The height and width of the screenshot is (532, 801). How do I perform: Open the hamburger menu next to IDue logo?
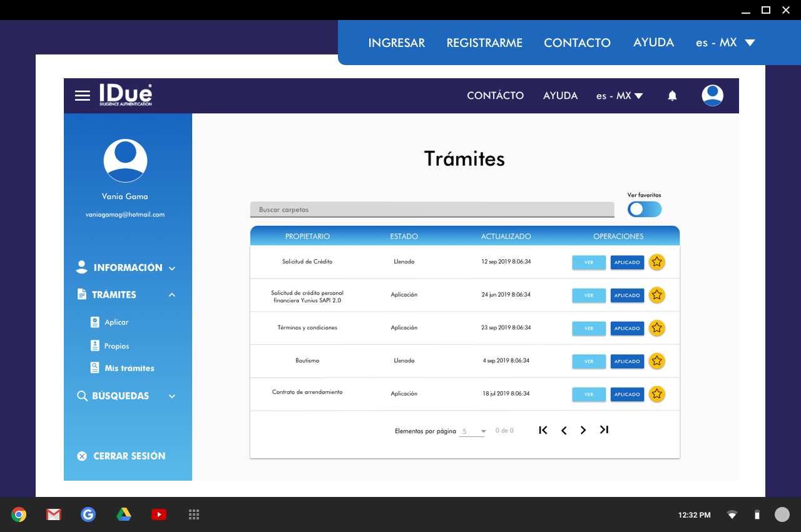83,96
